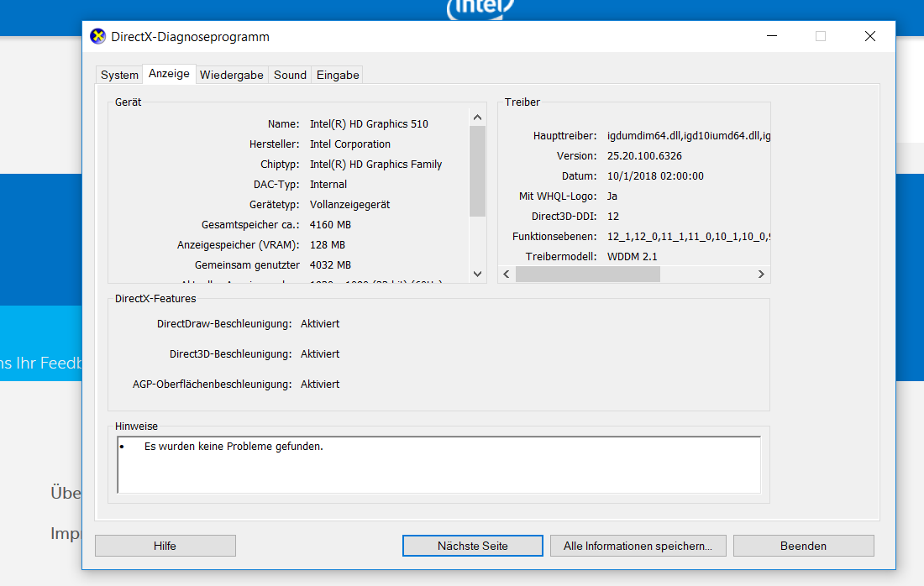
Task: Click the down arrow of the Gerät scrollbar
Action: [x=477, y=274]
